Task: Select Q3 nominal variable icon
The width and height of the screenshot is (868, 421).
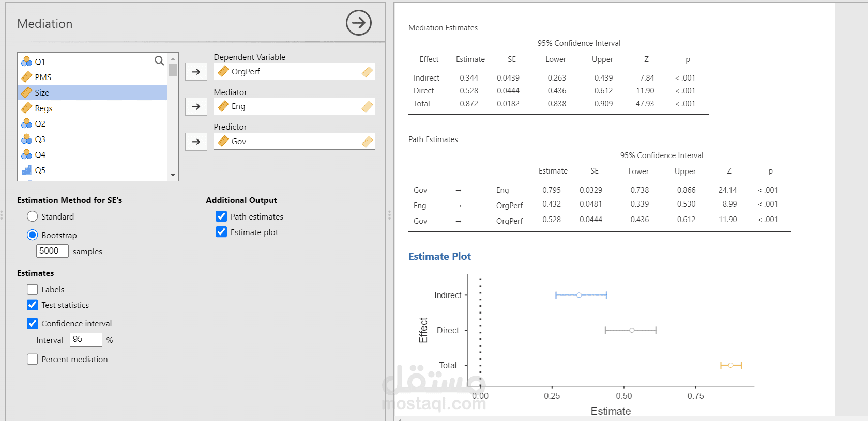Action: 26,139
